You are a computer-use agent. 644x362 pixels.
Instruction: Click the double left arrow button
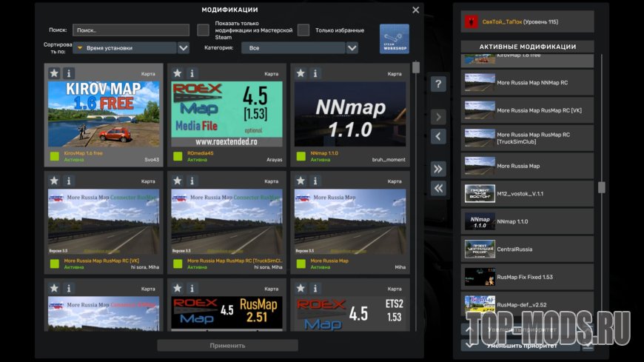click(x=438, y=188)
